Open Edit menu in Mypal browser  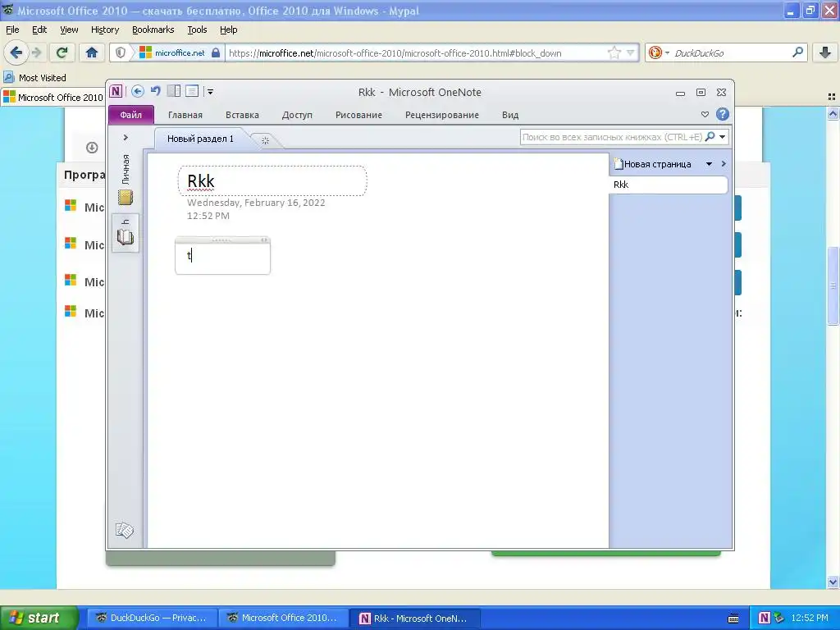coord(39,30)
